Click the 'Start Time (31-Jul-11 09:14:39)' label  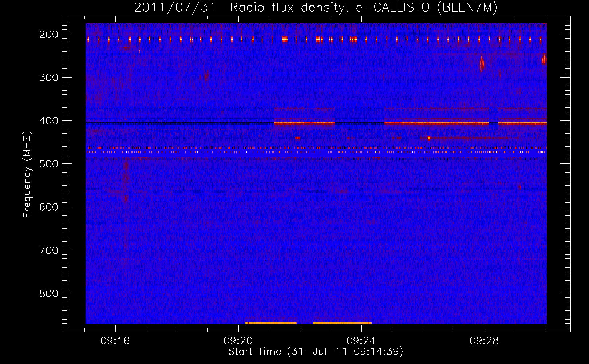click(x=316, y=352)
